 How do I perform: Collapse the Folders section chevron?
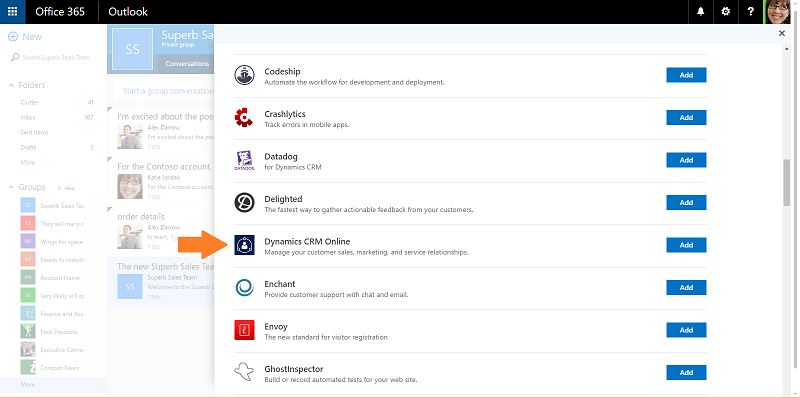click(x=11, y=85)
